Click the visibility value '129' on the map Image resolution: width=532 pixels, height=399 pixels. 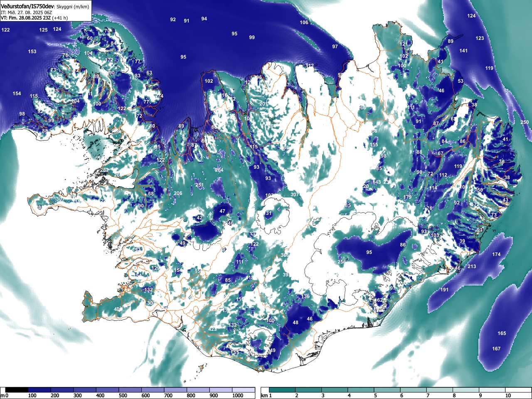click(x=155, y=268)
